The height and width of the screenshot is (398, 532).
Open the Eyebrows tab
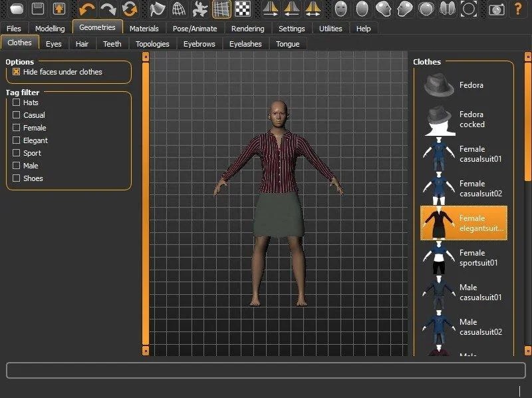coord(198,43)
